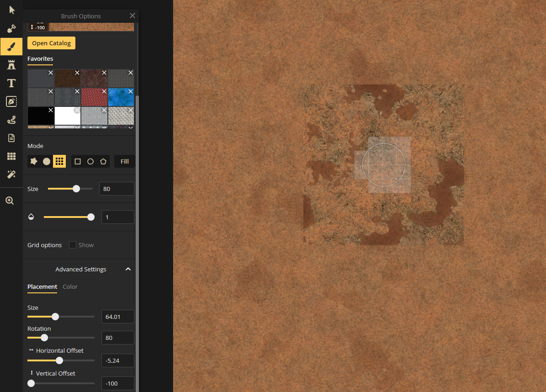The width and height of the screenshot is (546, 392).
Task: Select the shovel terrain tool
Action: point(11,28)
